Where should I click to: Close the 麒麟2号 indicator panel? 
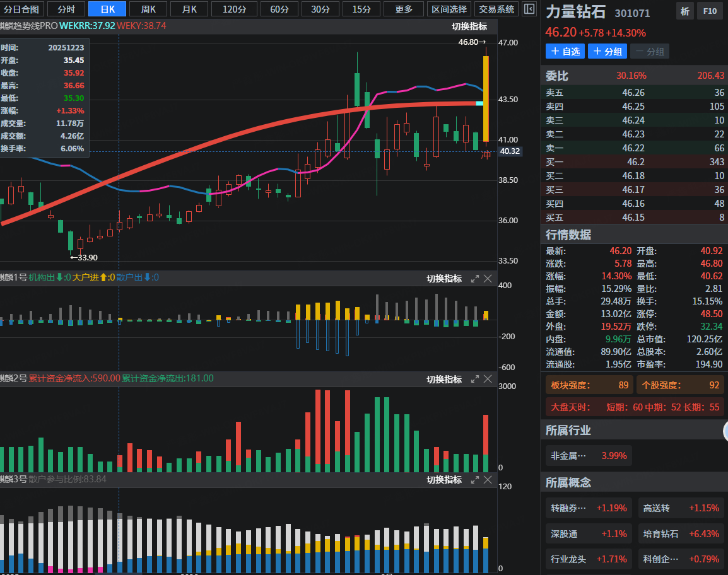[x=488, y=379]
